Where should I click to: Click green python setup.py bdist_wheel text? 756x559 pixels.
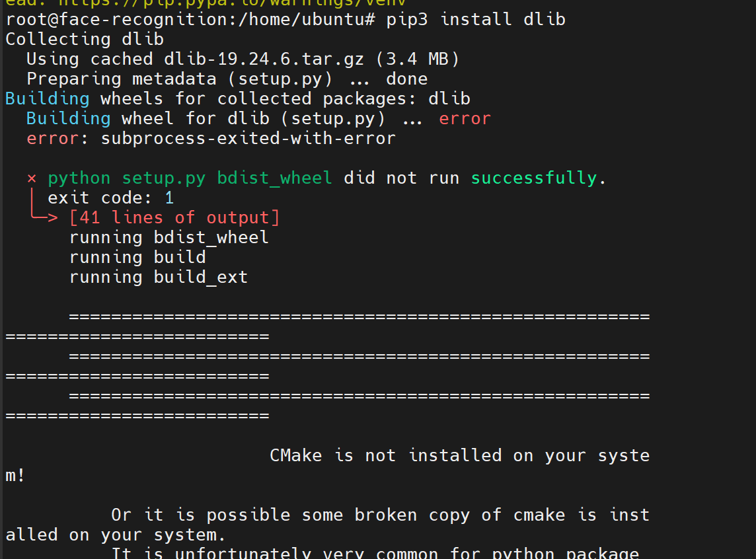coord(190,178)
